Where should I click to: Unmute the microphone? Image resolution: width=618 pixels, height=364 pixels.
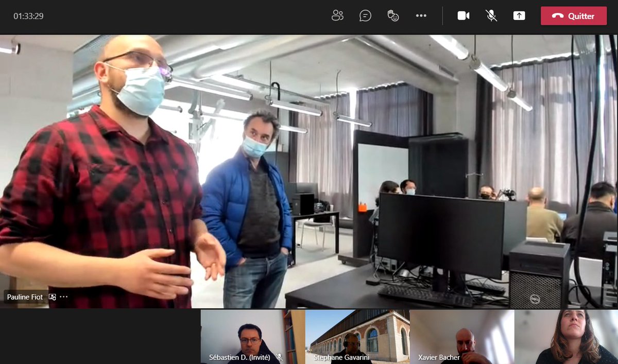pos(491,16)
